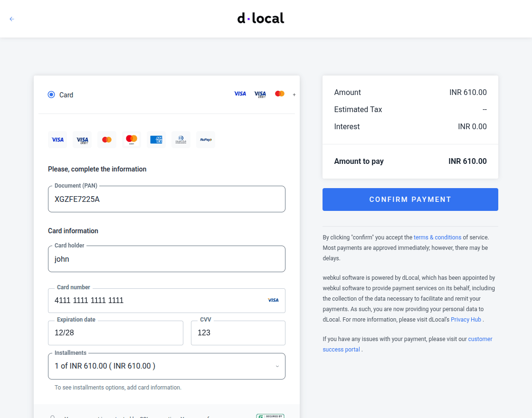The height and width of the screenshot is (418, 532).
Task: Select the Visa card brand icon
Action: coord(57,139)
